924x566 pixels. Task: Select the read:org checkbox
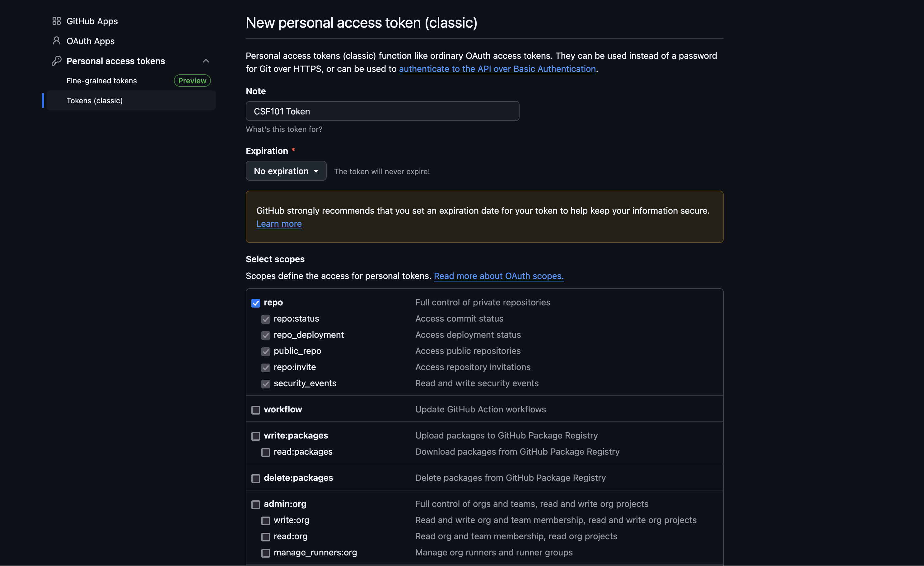[x=265, y=537]
